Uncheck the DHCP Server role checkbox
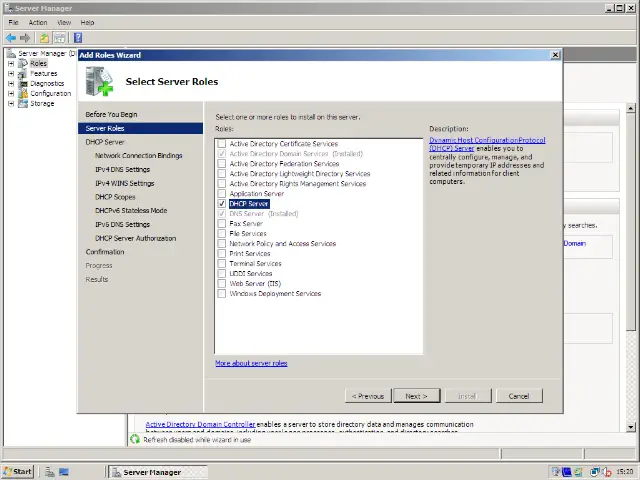This screenshot has width=640, height=480. tap(222, 204)
